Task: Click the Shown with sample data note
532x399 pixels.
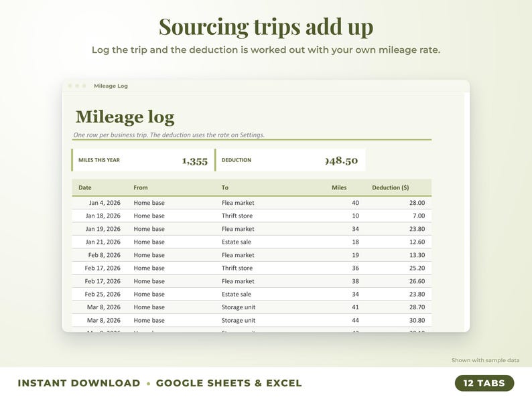Action: point(485,360)
